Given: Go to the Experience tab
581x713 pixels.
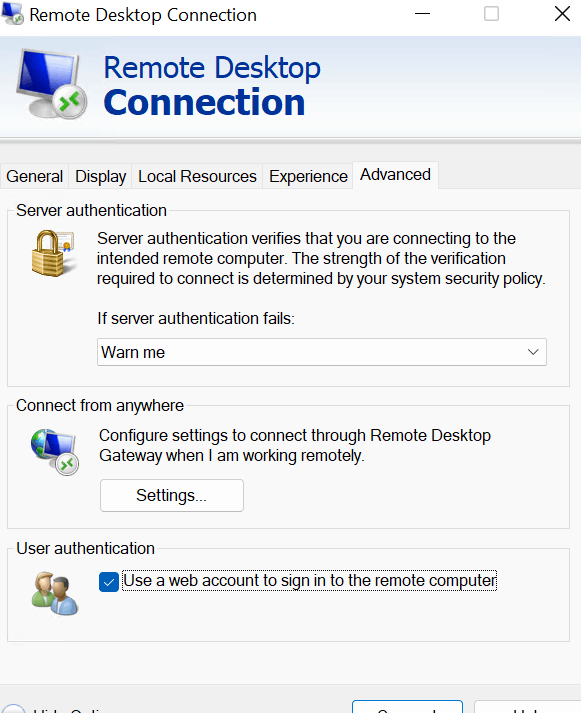Looking at the screenshot, I should 308,176.
